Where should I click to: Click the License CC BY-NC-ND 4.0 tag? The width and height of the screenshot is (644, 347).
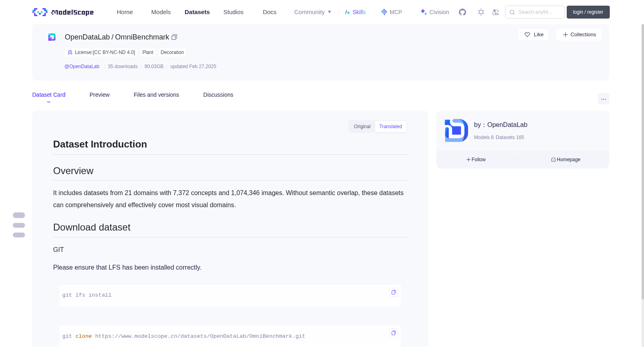coord(101,52)
